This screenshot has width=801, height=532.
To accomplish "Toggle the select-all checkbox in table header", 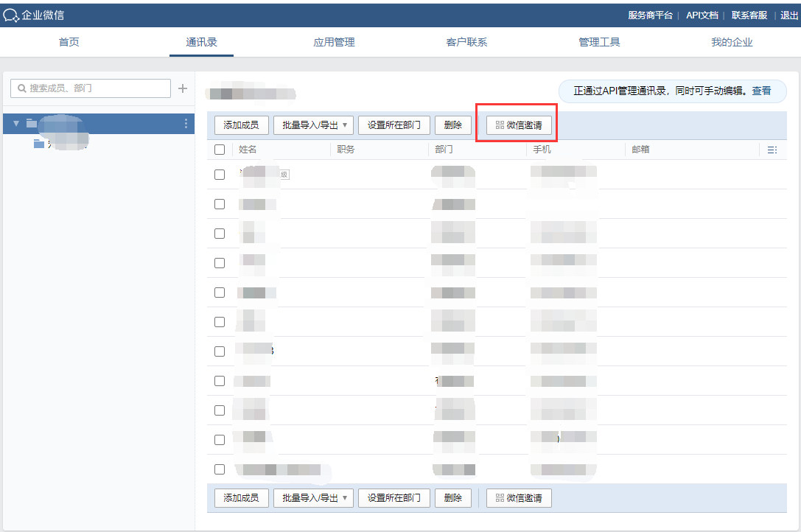I will [220, 150].
